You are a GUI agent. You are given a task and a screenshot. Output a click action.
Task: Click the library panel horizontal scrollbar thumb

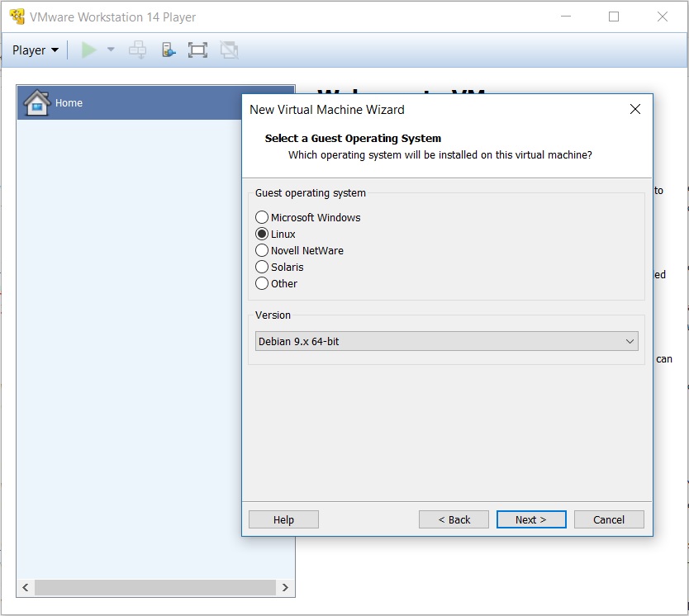(155, 587)
